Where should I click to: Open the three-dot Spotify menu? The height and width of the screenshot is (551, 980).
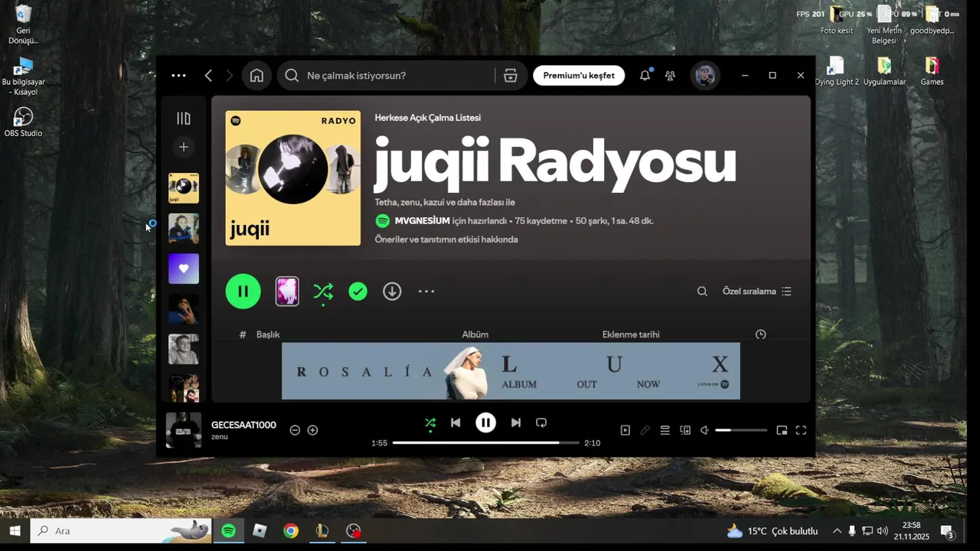[x=178, y=76]
